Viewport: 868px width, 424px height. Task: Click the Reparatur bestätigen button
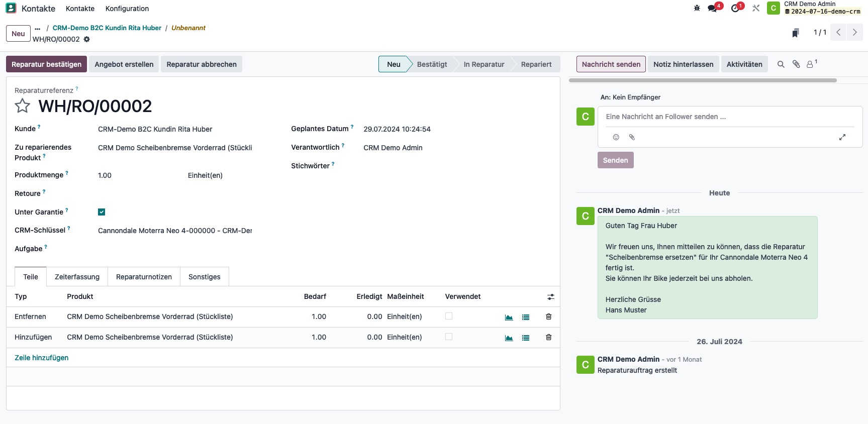(46, 64)
